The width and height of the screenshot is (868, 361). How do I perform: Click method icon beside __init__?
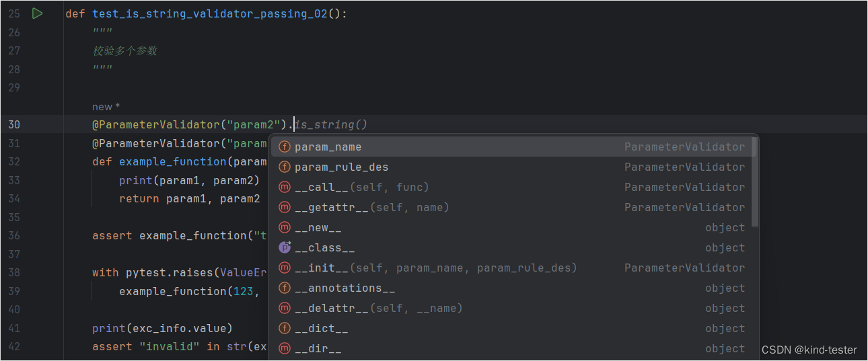click(285, 268)
